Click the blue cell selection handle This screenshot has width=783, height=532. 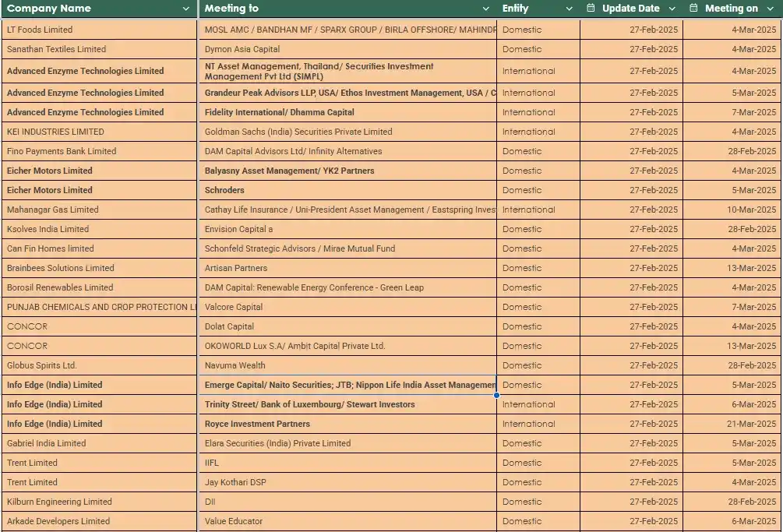pos(496,395)
